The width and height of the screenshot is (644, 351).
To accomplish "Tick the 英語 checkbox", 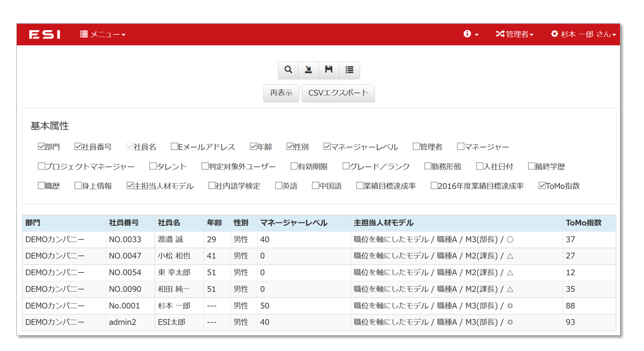I will click(x=279, y=185).
